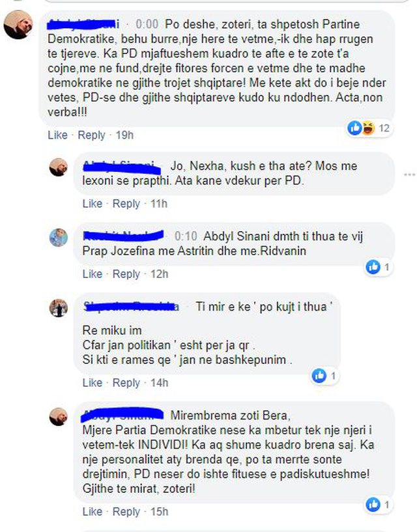Like the reply posted 11h ago
The width and height of the screenshot is (417, 532).
tap(92, 204)
